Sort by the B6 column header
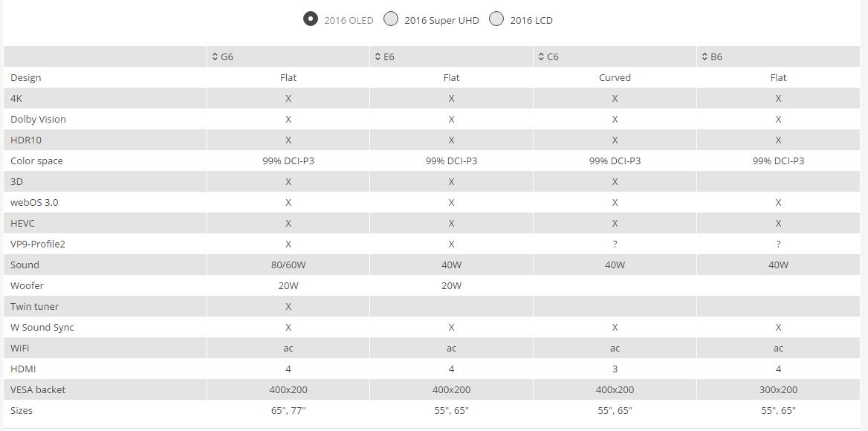Screen dimensions: 868x431 coord(778,56)
